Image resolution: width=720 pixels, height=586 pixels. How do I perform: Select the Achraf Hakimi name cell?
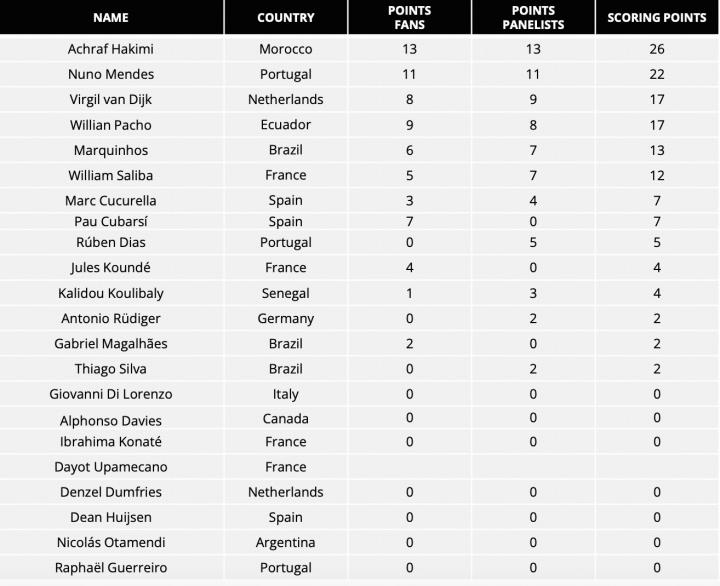pos(111,49)
